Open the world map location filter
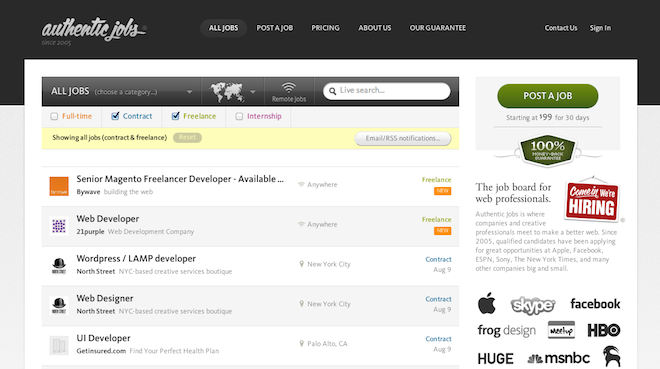Image resolution: width=660 pixels, height=369 pixels. coord(227,91)
